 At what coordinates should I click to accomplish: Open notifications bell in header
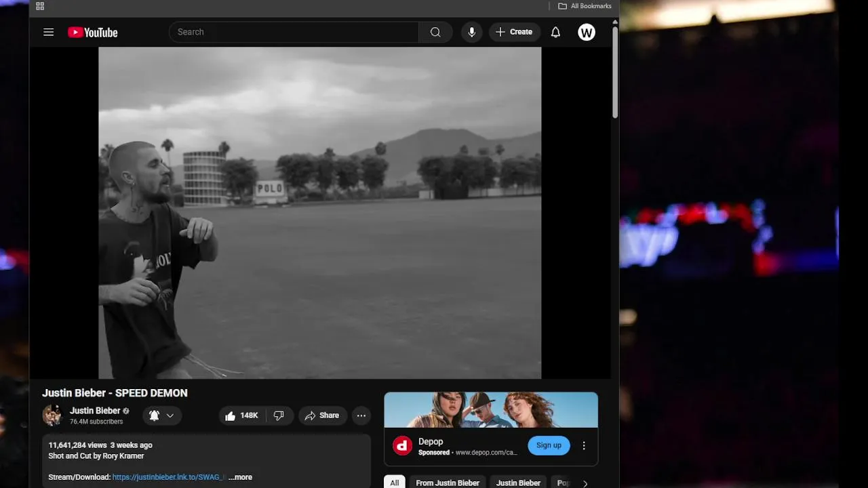(555, 32)
